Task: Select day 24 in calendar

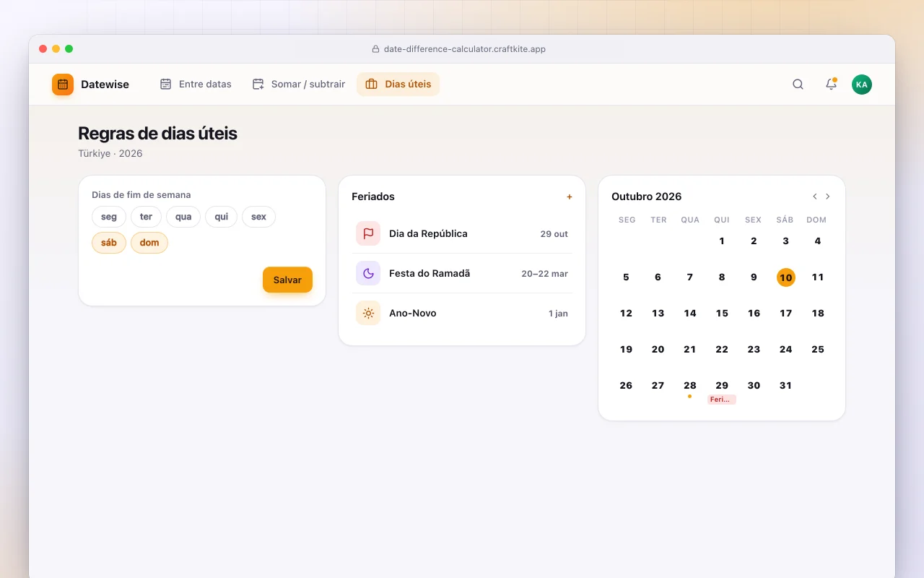Action: pyautogui.click(x=785, y=350)
